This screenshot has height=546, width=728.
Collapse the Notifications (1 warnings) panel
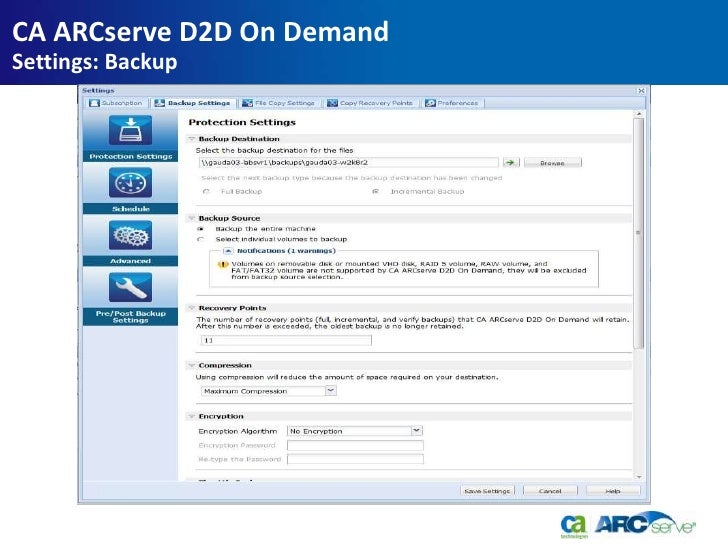(228, 251)
